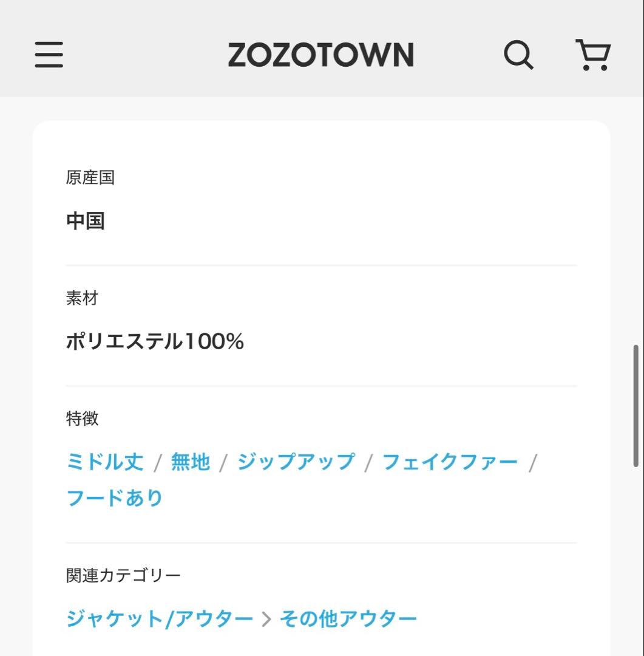Go to ジャケット/アウター category
The image size is (644, 656).
[159, 619]
